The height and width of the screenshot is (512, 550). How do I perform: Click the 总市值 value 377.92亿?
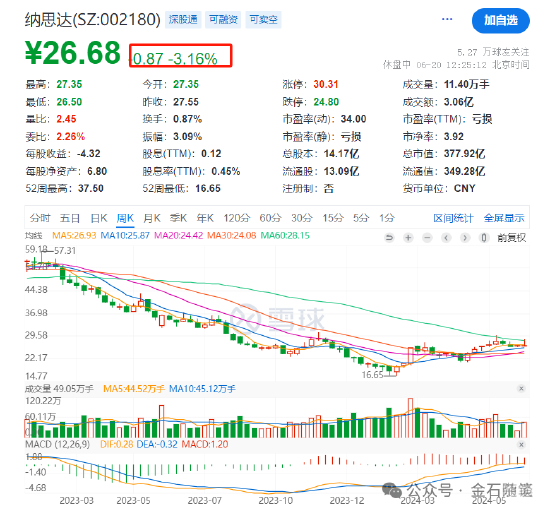(x=464, y=154)
